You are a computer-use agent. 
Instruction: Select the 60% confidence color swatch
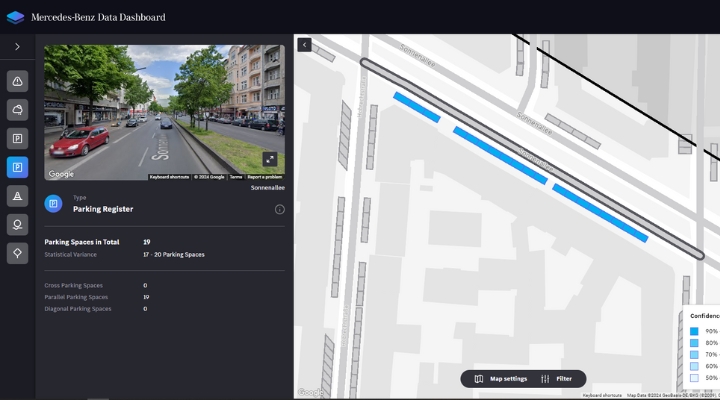point(694,366)
